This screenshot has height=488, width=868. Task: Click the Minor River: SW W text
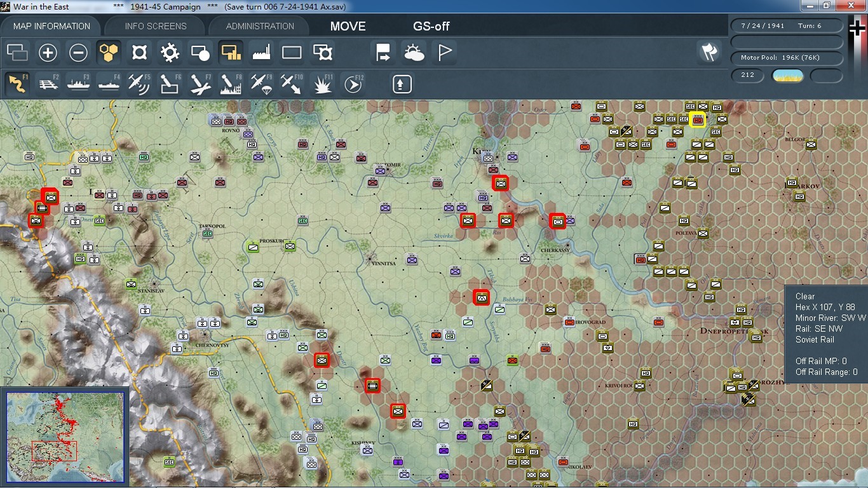[x=831, y=318]
